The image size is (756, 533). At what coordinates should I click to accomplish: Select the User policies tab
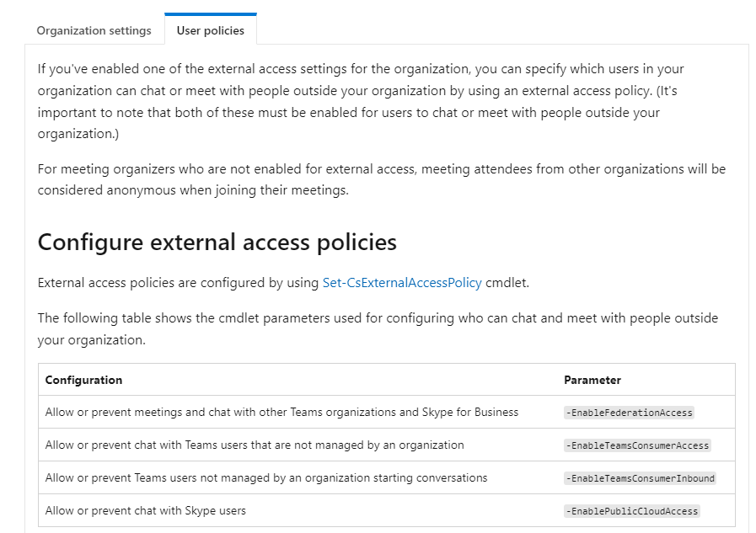pos(210,30)
